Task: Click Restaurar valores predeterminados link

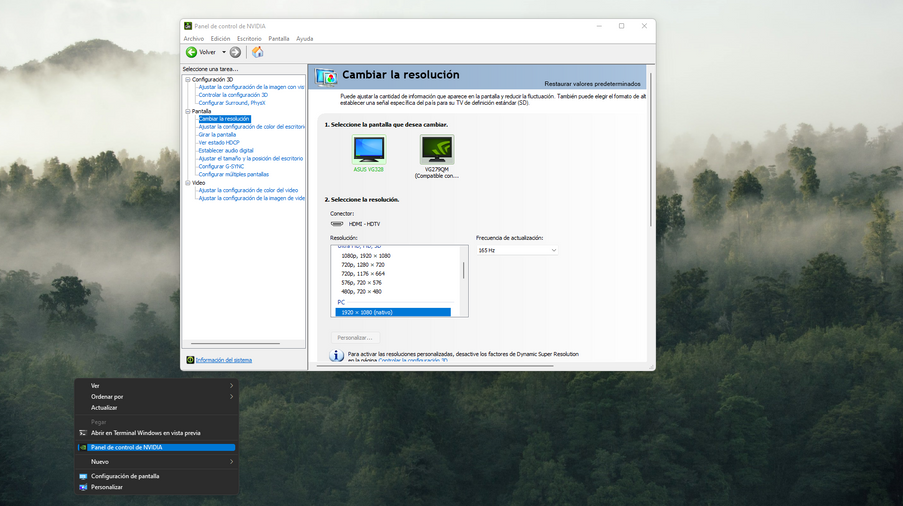Action: (592, 84)
